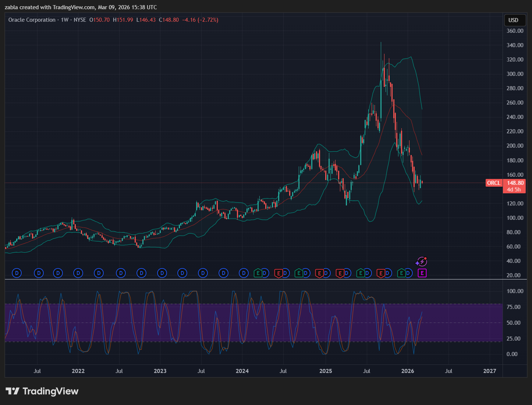Click the red 148.80 current price label
This screenshot has width=532, height=405.
pos(515,183)
